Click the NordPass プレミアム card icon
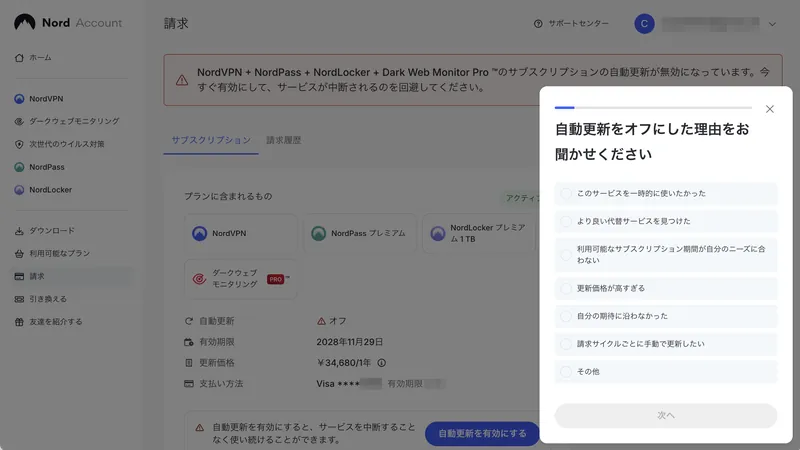 [318, 233]
